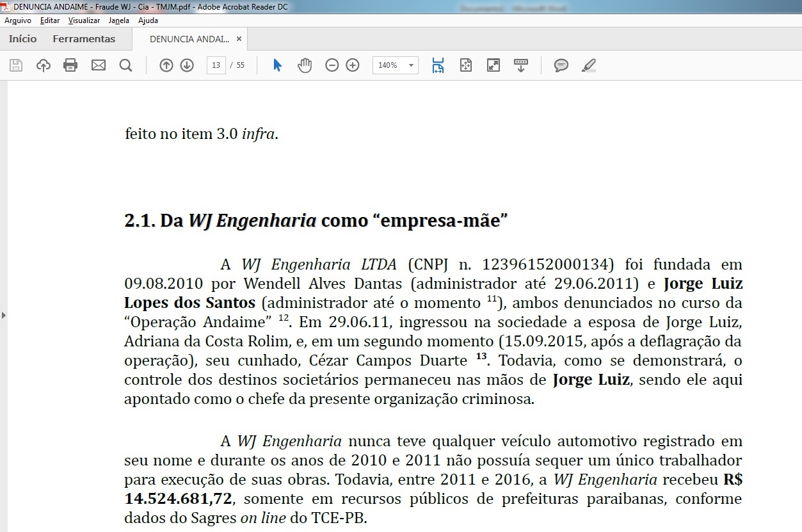Go to next page arrow
802x532 pixels.
[x=187, y=65]
